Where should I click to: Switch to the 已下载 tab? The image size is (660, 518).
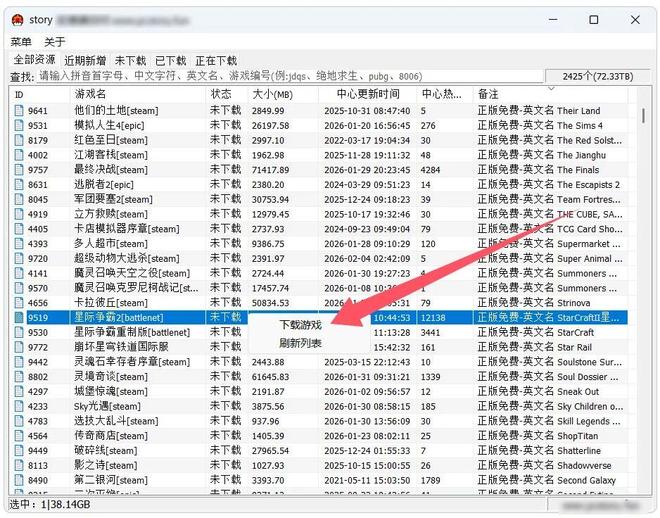tap(170, 61)
